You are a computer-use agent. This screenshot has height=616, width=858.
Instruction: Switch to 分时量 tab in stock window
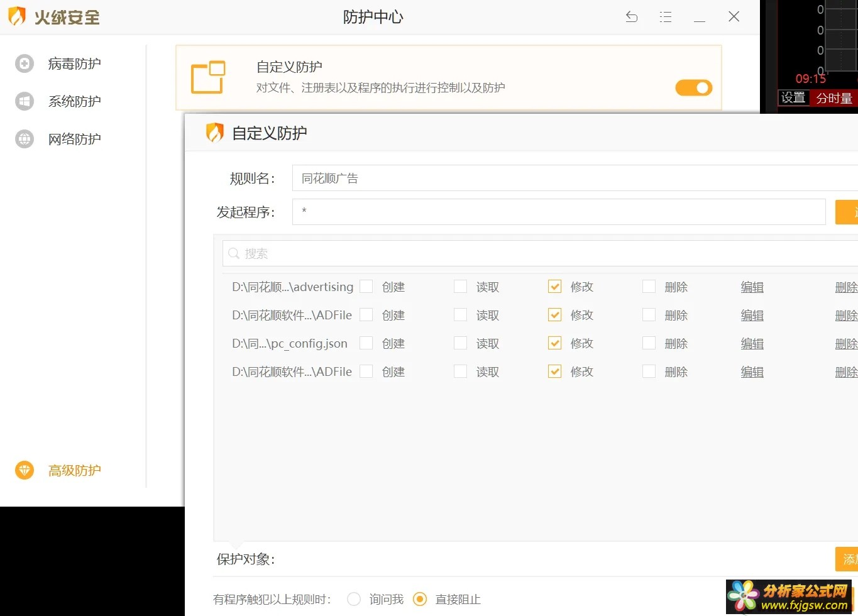(x=834, y=98)
